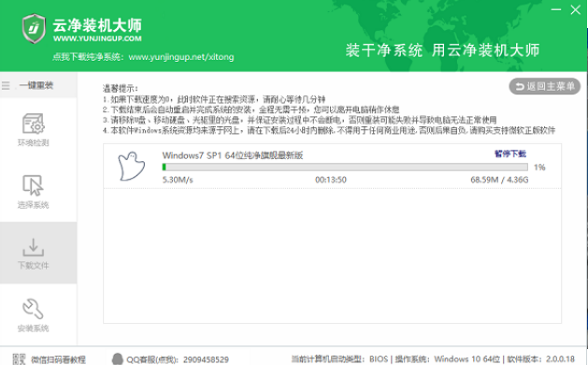Image resolution: width=588 pixels, height=365 pixels.
Task: Open the 选择系统 step icon
Action: click(x=33, y=185)
